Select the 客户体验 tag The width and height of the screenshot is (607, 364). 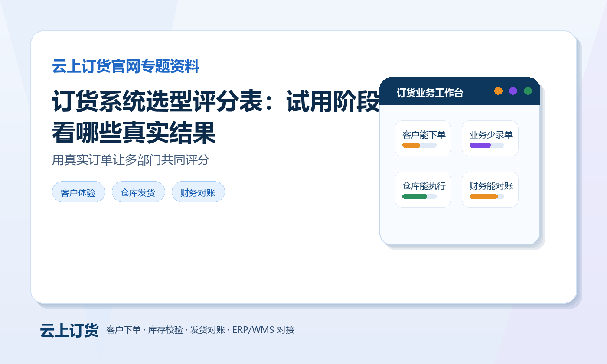click(78, 192)
